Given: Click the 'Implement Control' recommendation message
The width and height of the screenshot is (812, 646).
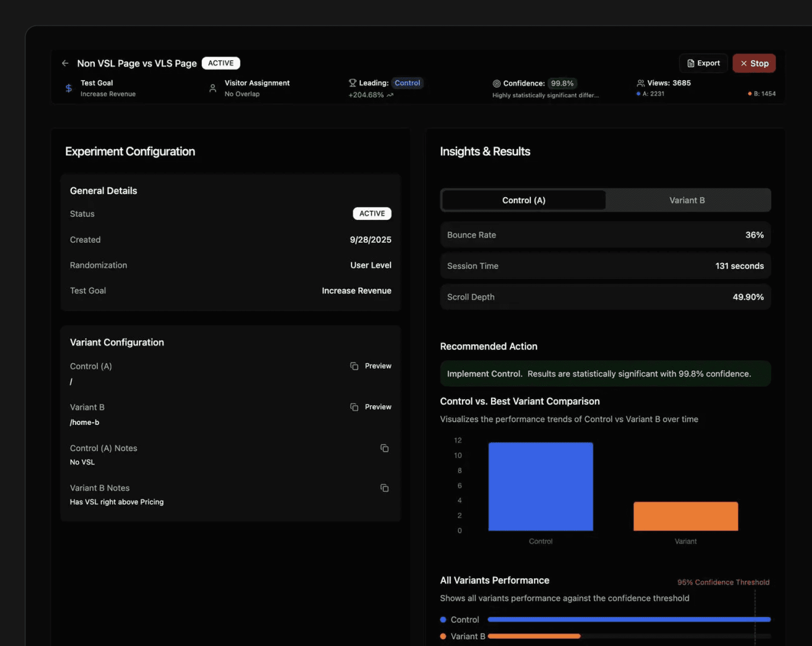Looking at the screenshot, I should (x=605, y=374).
